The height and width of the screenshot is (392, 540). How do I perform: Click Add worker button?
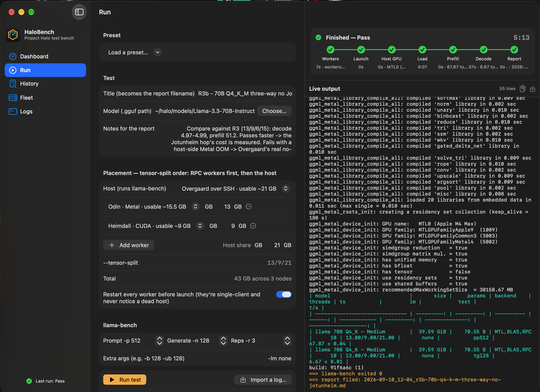128,245
